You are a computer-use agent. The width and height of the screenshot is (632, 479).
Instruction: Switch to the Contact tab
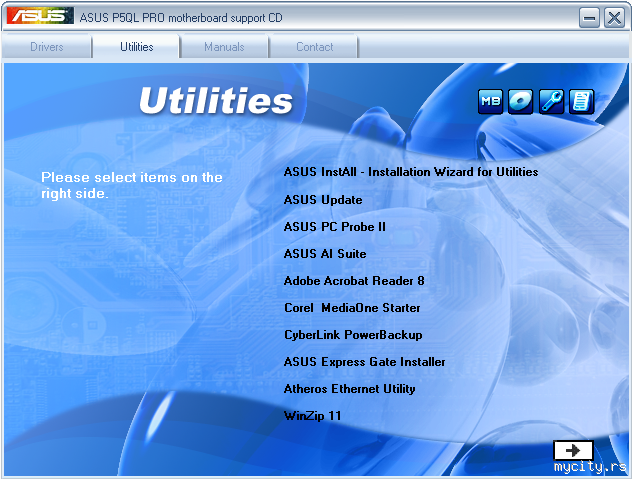pos(314,47)
